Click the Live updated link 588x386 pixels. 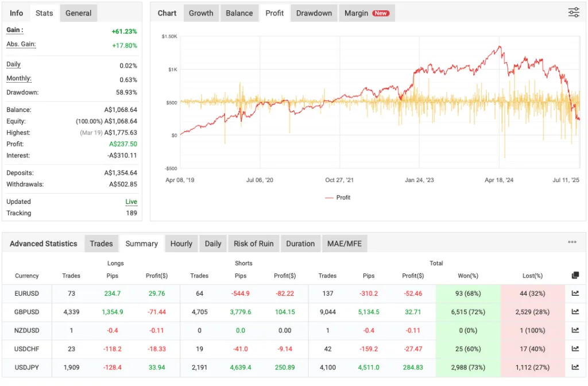pyautogui.click(x=131, y=202)
